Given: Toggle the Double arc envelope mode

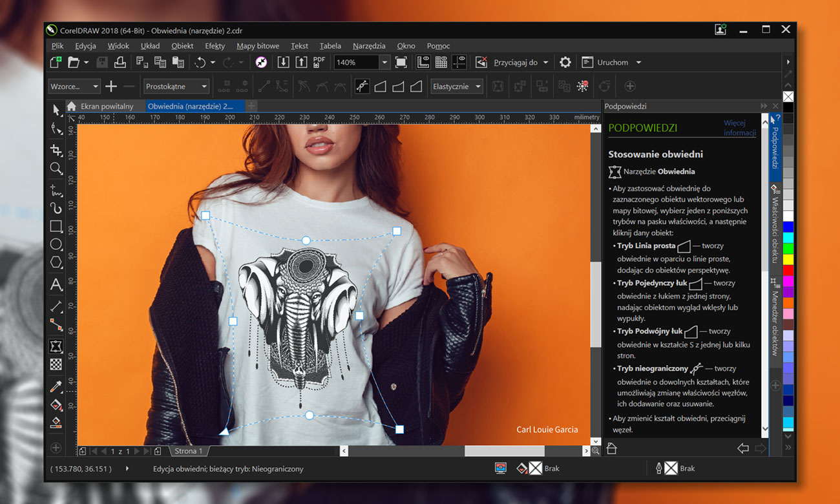Looking at the screenshot, I should (x=416, y=86).
